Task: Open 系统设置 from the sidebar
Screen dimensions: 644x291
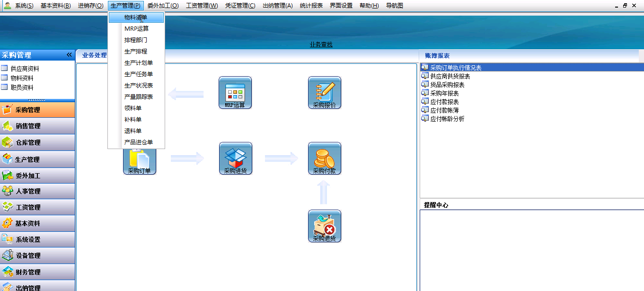Action: click(x=37, y=239)
